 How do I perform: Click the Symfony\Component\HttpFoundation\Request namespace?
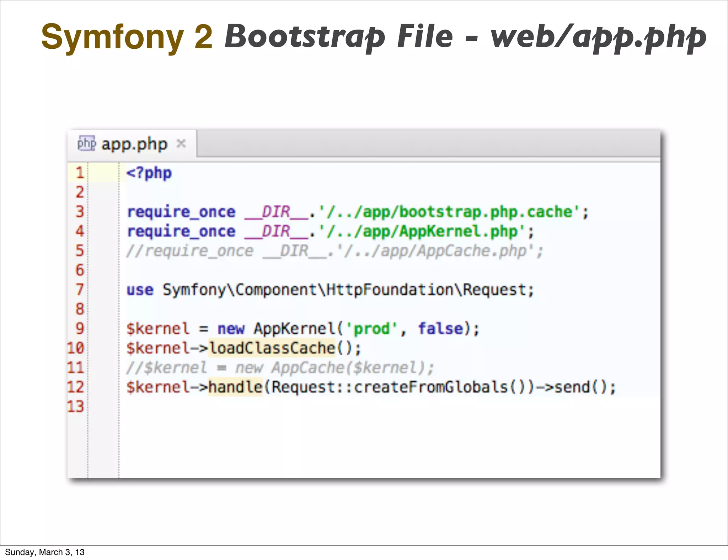[x=344, y=290]
